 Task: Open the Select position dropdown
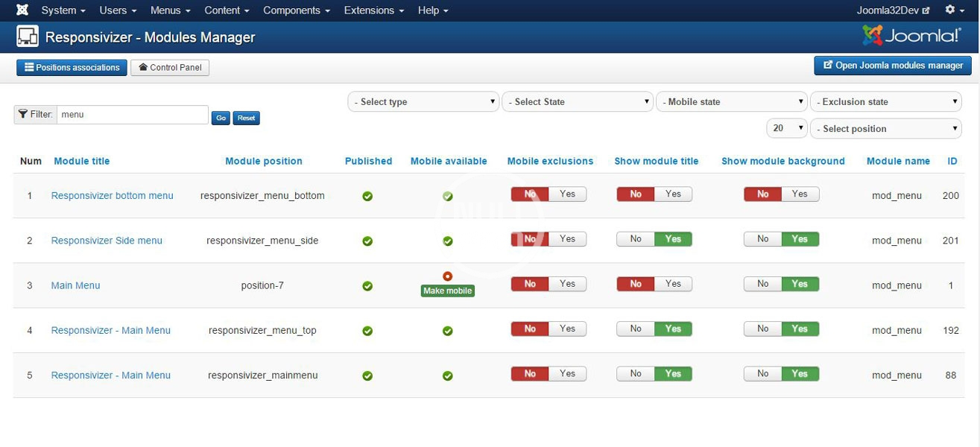[x=885, y=129]
